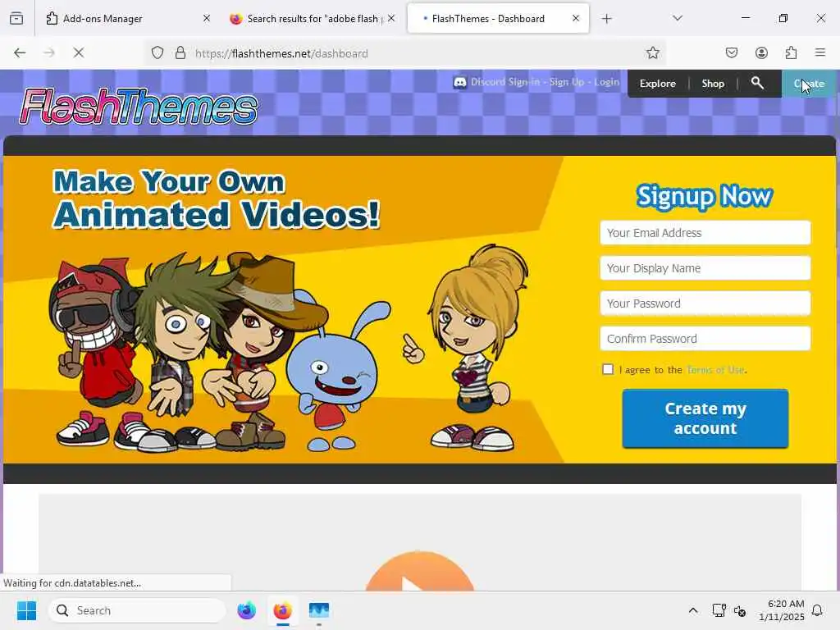Click the Discord logo icon in the header

pos(459,83)
